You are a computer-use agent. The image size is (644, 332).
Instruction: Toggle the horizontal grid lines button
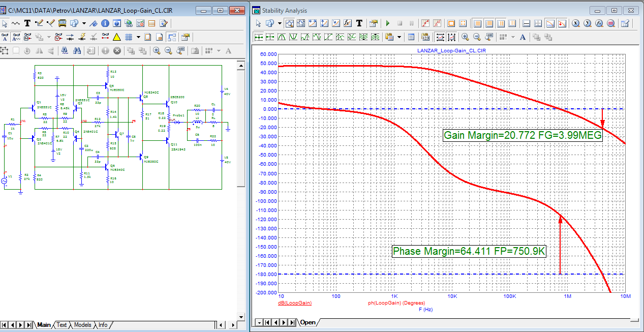pos(489,23)
